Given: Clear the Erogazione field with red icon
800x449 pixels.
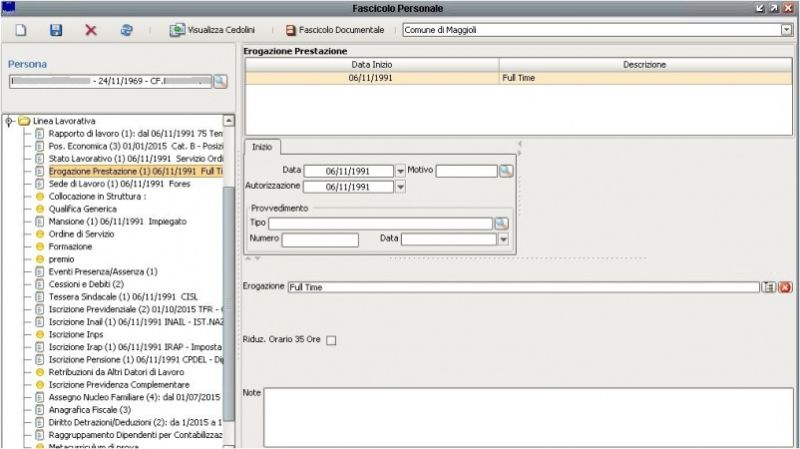Looking at the screenshot, I should click(785, 287).
